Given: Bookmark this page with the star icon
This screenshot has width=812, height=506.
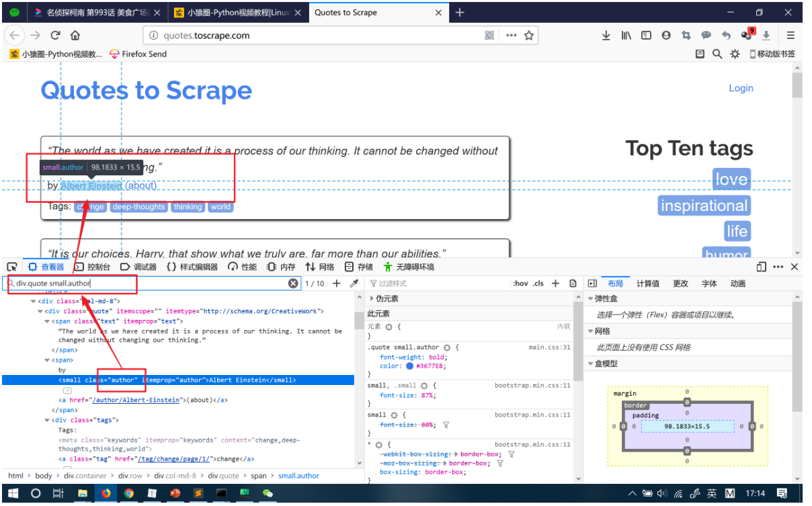Looking at the screenshot, I should pos(529,36).
